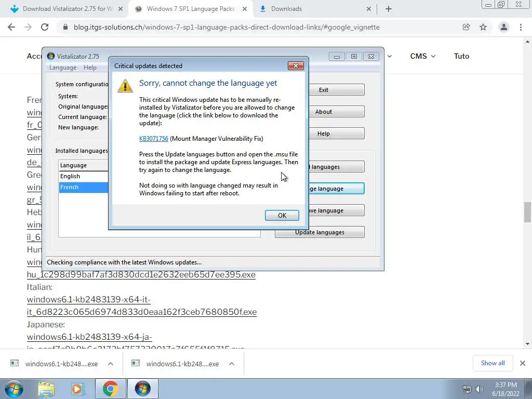Click the page scroll down arrow
532x399 pixels.
click(x=527, y=344)
